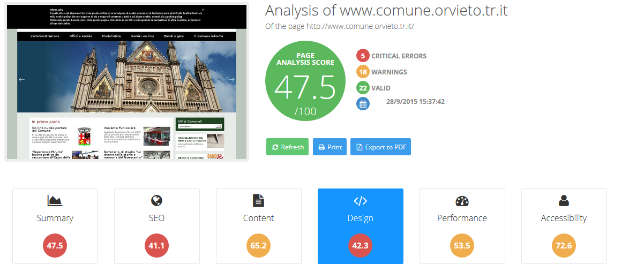644x264 pixels.
Task: Click the website screenshot thumbnail
Action: [x=126, y=83]
